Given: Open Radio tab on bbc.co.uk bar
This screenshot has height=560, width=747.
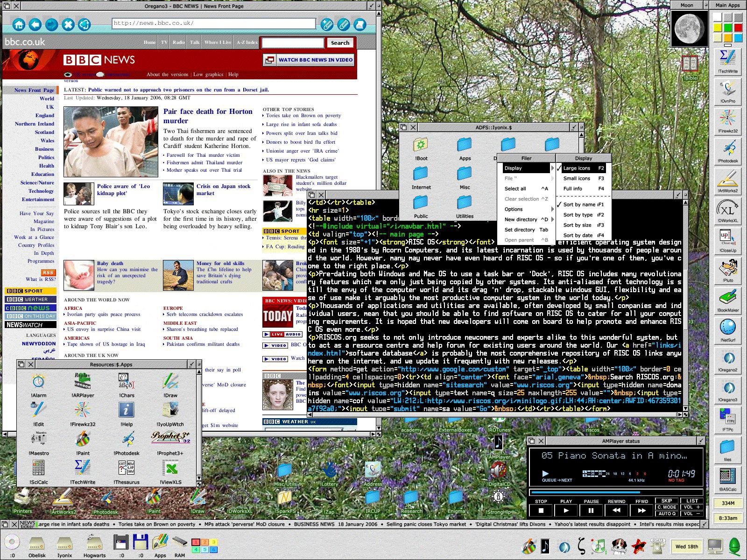Looking at the screenshot, I should 179,42.
